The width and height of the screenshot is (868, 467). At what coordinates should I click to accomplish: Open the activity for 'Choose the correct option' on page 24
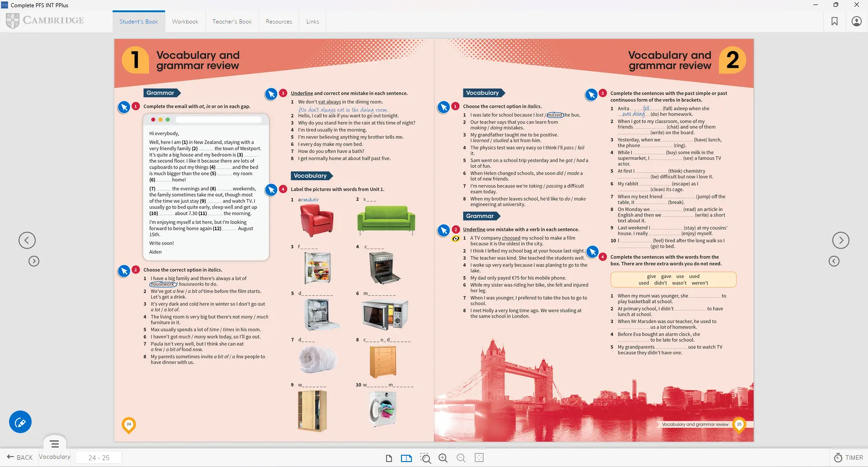[124, 271]
